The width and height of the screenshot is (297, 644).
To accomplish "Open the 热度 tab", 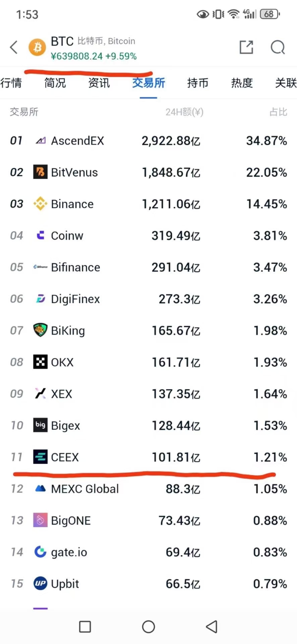I will click(x=242, y=83).
